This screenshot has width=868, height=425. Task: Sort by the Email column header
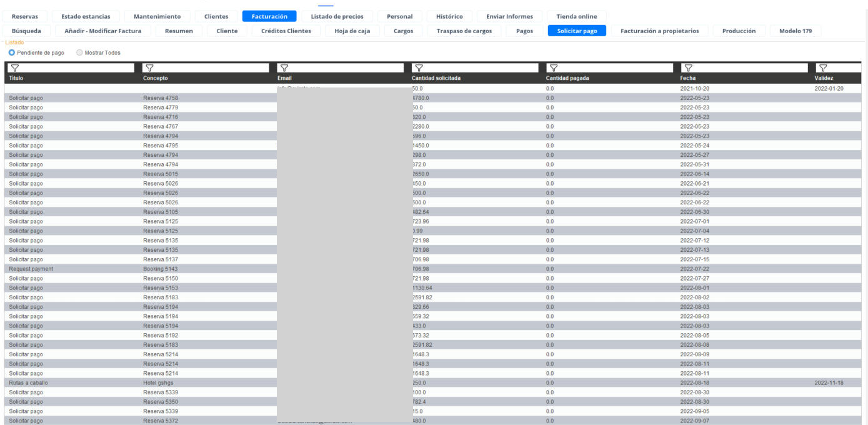point(284,78)
